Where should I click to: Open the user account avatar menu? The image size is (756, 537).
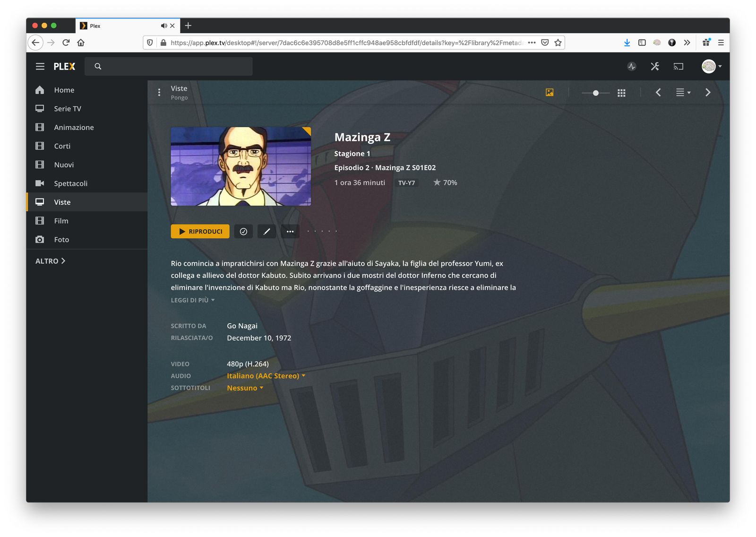point(712,67)
